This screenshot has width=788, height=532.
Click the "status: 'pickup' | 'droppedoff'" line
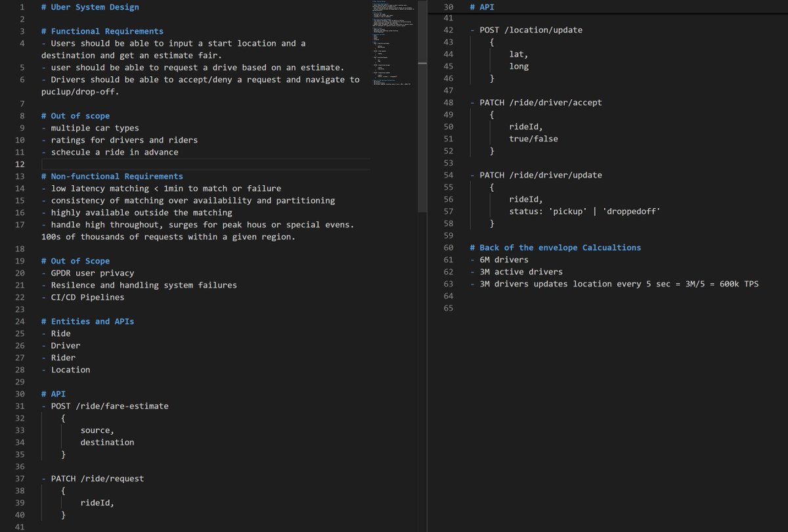click(584, 211)
